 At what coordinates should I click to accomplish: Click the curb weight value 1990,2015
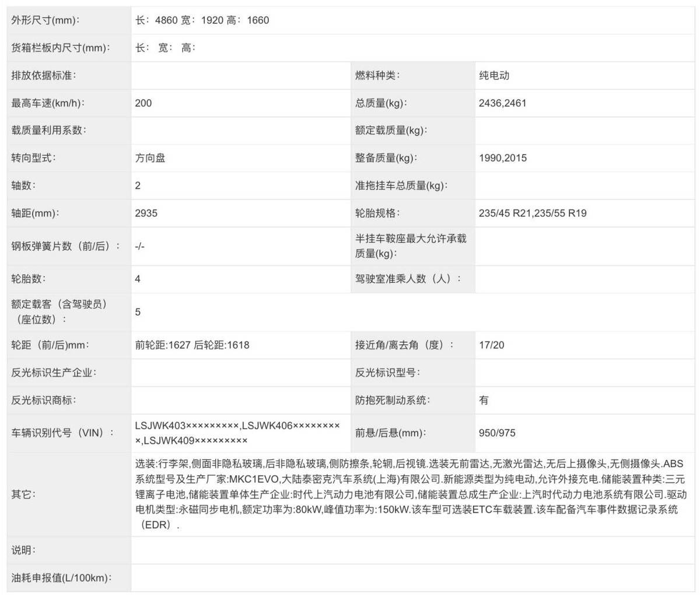click(x=502, y=158)
